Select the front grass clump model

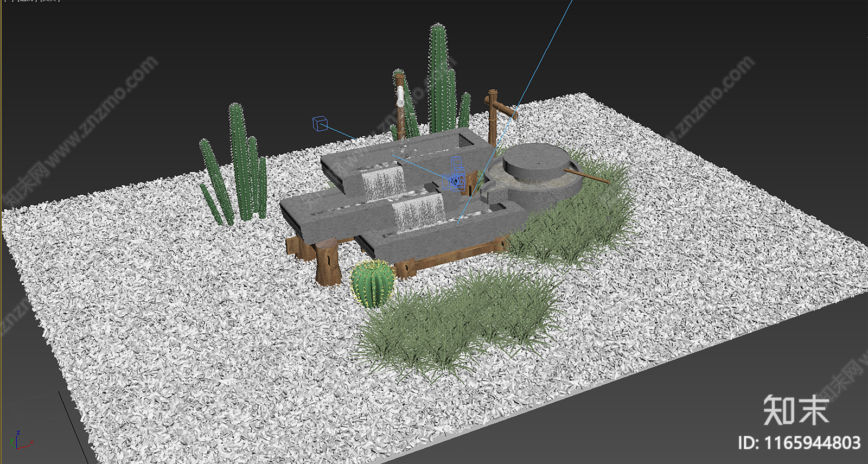coord(459,323)
